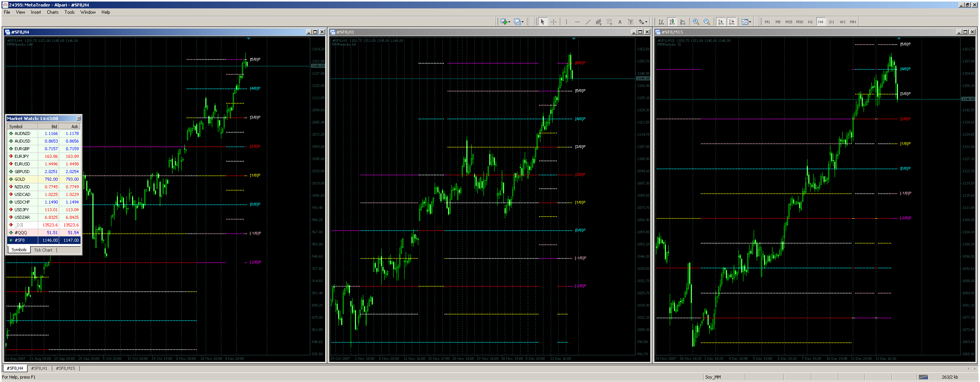Select the Crosshair tool
The image size is (980, 382).
(x=553, y=22)
